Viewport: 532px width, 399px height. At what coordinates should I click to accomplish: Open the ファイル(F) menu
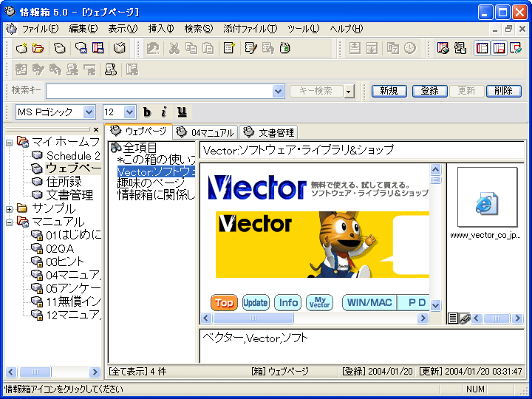[41, 29]
